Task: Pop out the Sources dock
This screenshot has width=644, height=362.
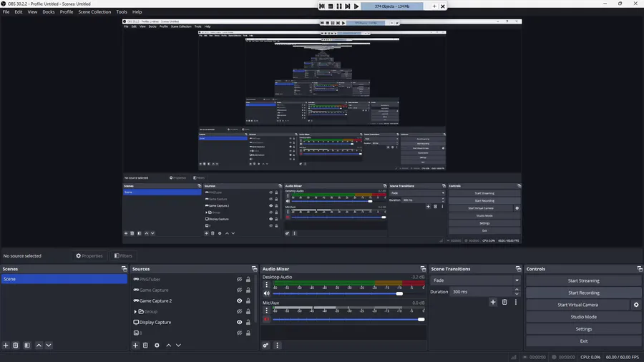Action: (x=254, y=269)
